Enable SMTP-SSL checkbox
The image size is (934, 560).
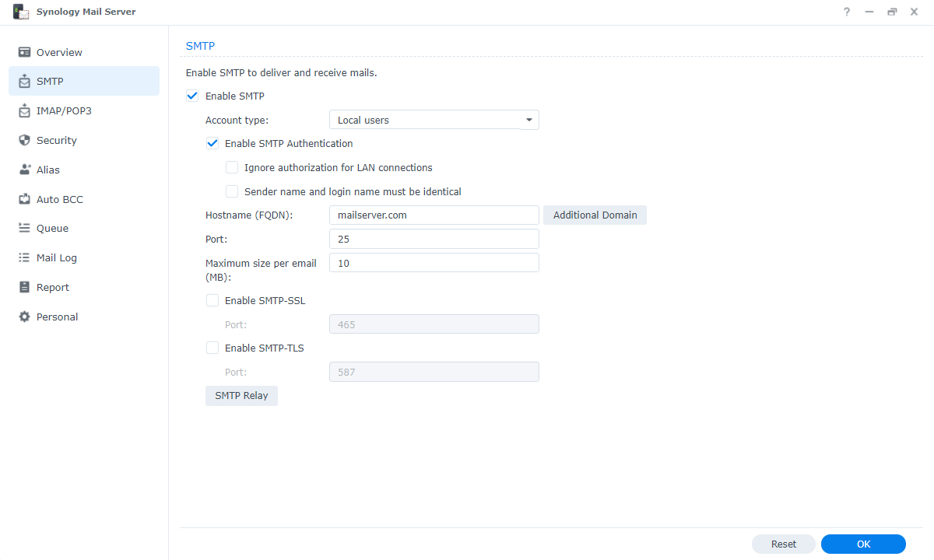tap(212, 300)
